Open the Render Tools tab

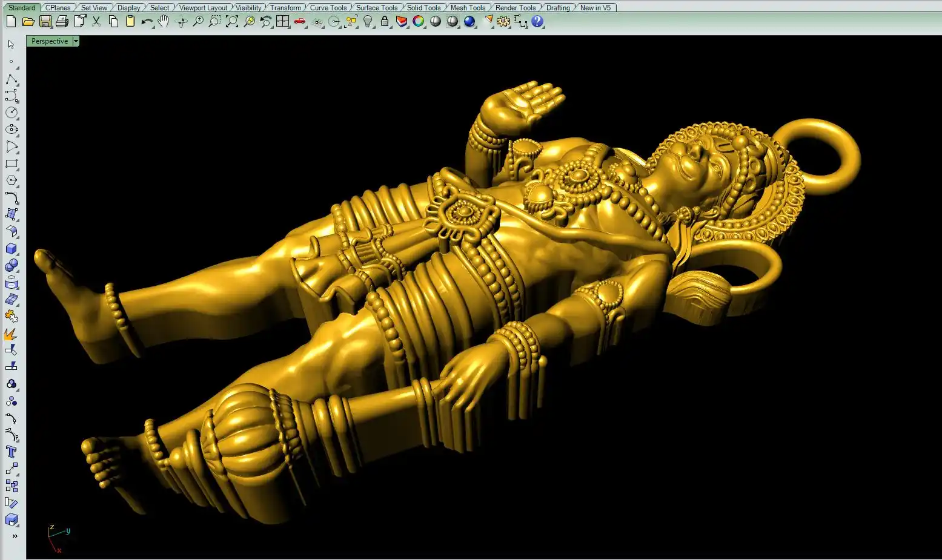click(516, 8)
